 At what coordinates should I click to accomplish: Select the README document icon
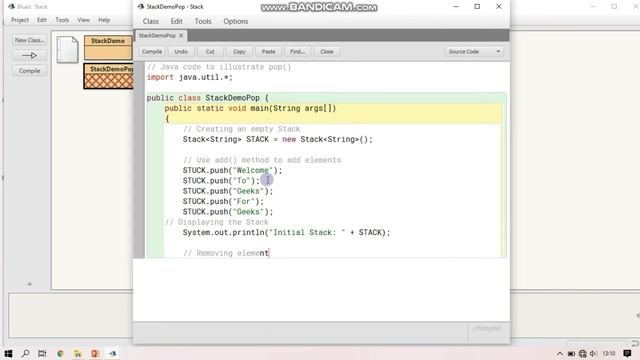click(x=67, y=49)
